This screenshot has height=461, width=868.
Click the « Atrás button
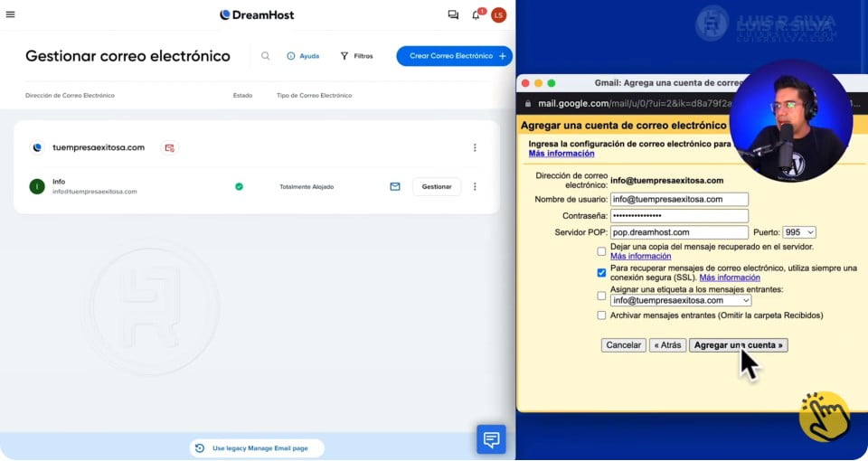pos(667,345)
